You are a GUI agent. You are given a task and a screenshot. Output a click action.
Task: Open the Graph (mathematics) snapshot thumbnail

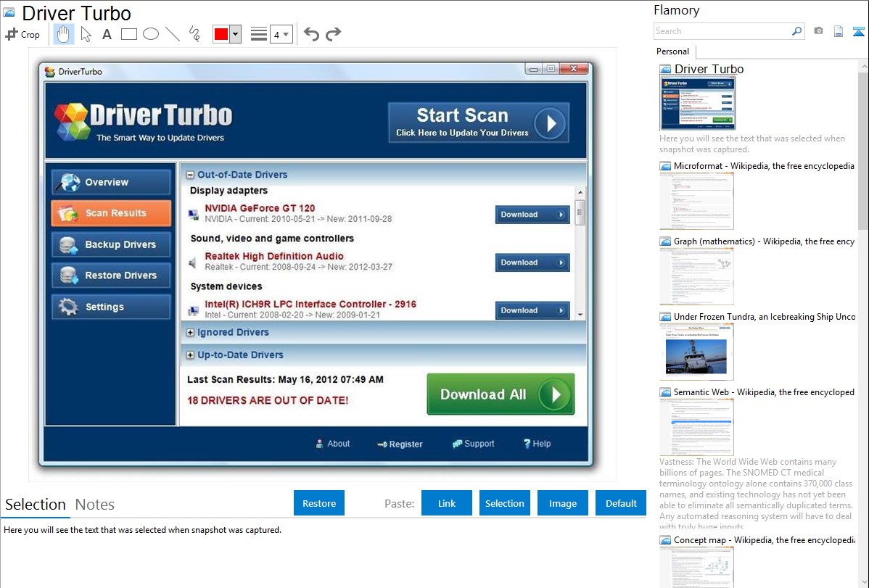(x=696, y=276)
